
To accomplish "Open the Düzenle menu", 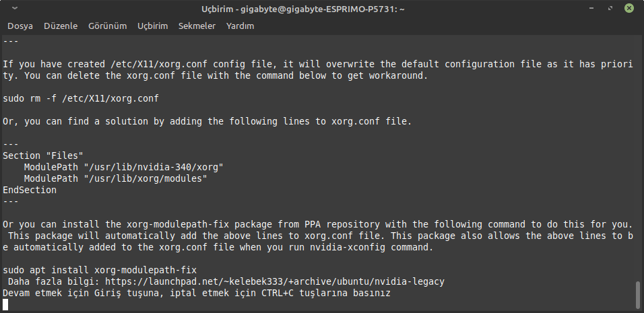I will coord(61,26).
